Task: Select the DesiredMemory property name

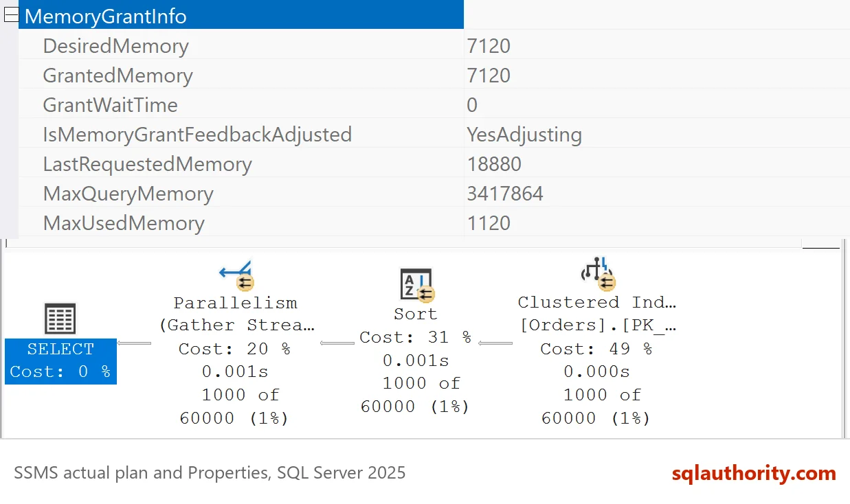Action: click(x=115, y=46)
